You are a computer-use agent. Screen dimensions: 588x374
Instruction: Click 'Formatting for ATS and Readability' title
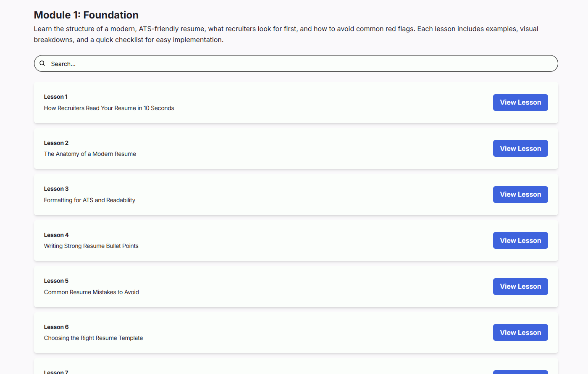coord(89,200)
